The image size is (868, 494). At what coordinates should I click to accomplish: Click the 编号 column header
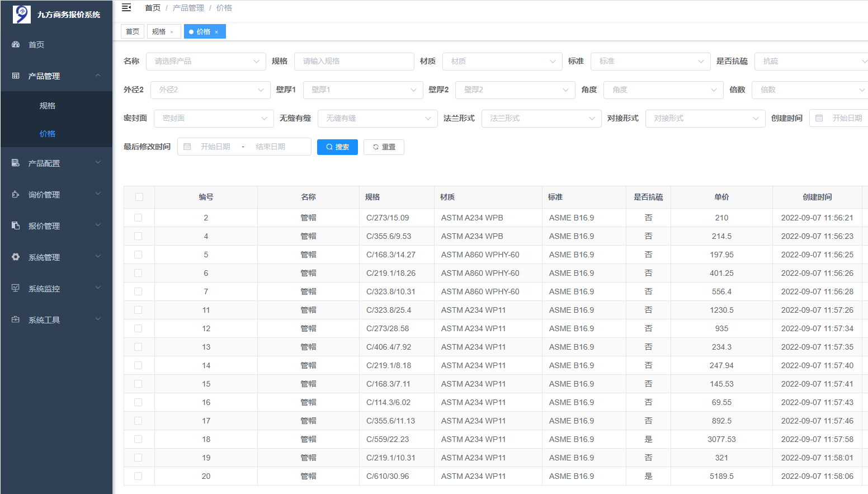coord(206,197)
